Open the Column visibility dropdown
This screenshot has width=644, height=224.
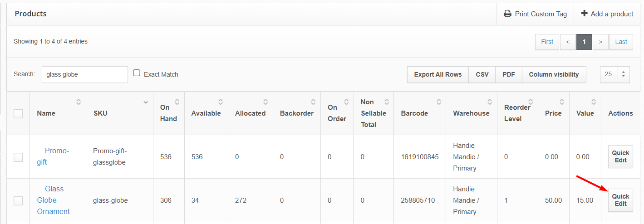click(554, 75)
